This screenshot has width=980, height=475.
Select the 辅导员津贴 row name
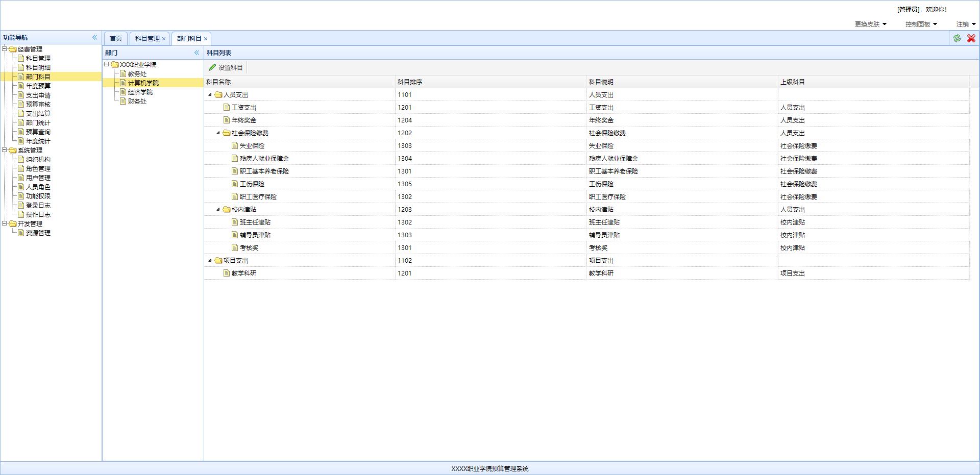coord(255,235)
